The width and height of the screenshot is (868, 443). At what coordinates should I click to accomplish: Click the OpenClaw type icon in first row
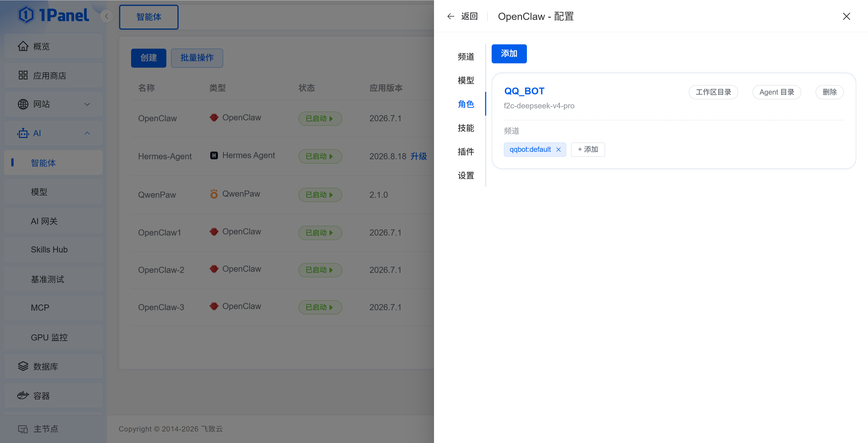tap(214, 118)
